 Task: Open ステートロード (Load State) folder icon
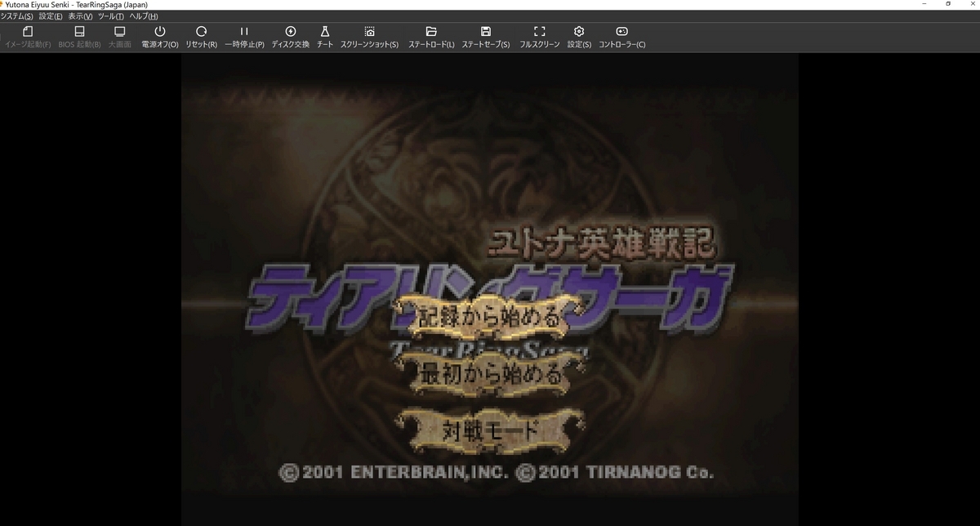(x=431, y=31)
